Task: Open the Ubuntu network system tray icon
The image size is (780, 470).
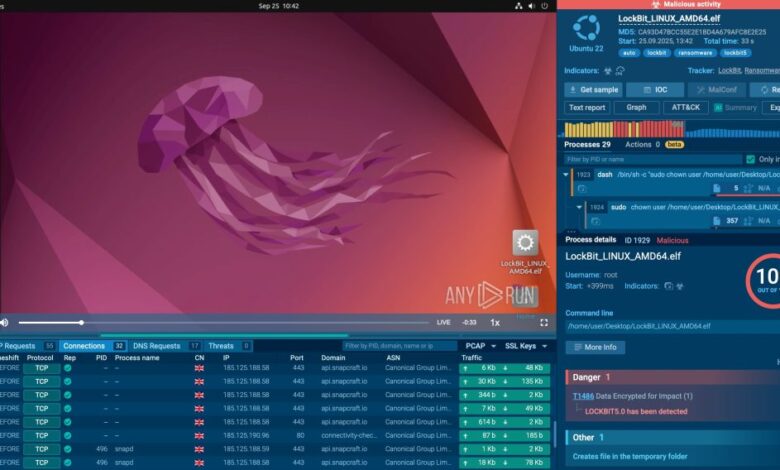Action: tap(518, 6)
